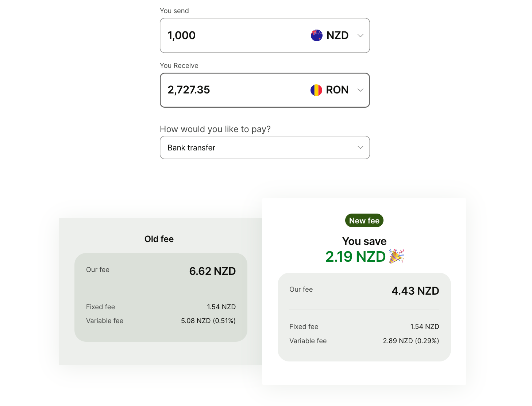Expand the NZD currency chevron
This screenshot has width=532, height=406.
(361, 35)
